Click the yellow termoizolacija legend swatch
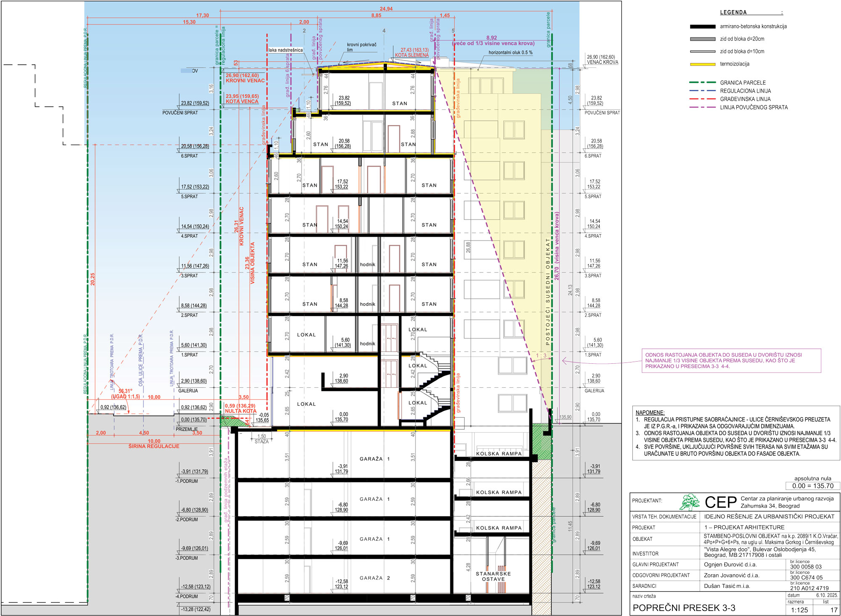The width and height of the screenshot is (841, 616). [x=702, y=64]
